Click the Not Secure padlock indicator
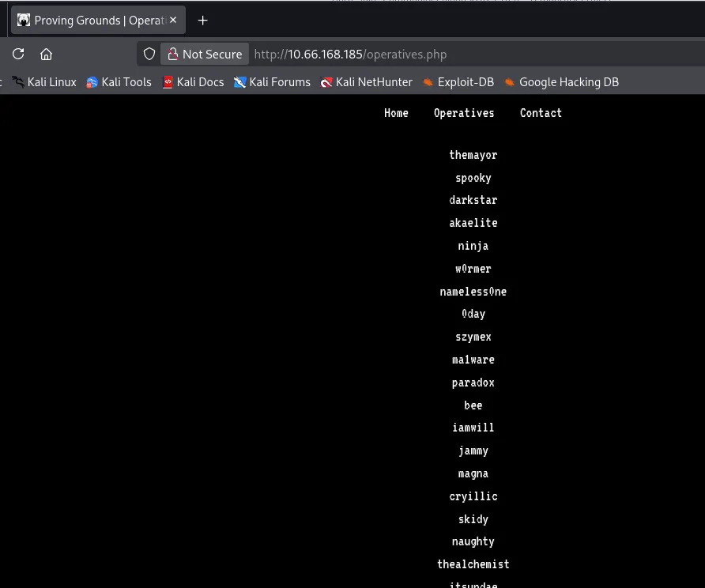The image size is (705, 588). pyautogui.click(x=205, y=54)
